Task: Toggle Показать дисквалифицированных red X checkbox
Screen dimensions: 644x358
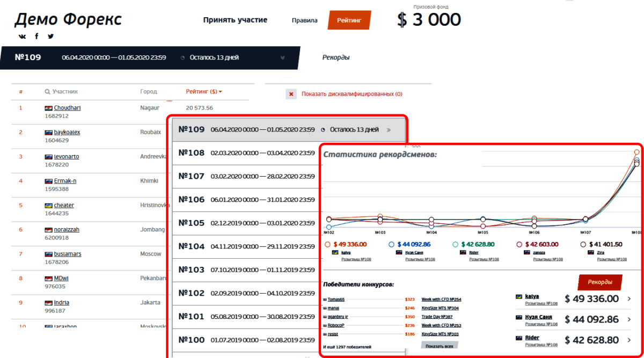Action: 291,94
